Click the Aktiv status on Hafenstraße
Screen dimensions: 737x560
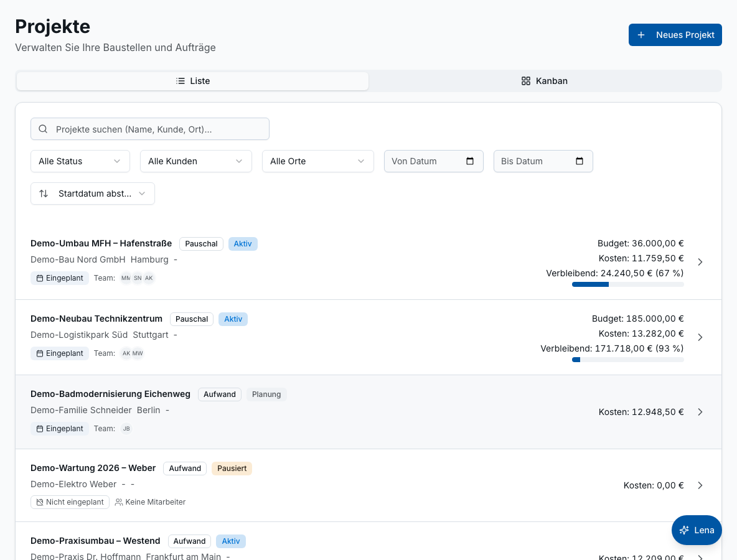click(243, 244)
